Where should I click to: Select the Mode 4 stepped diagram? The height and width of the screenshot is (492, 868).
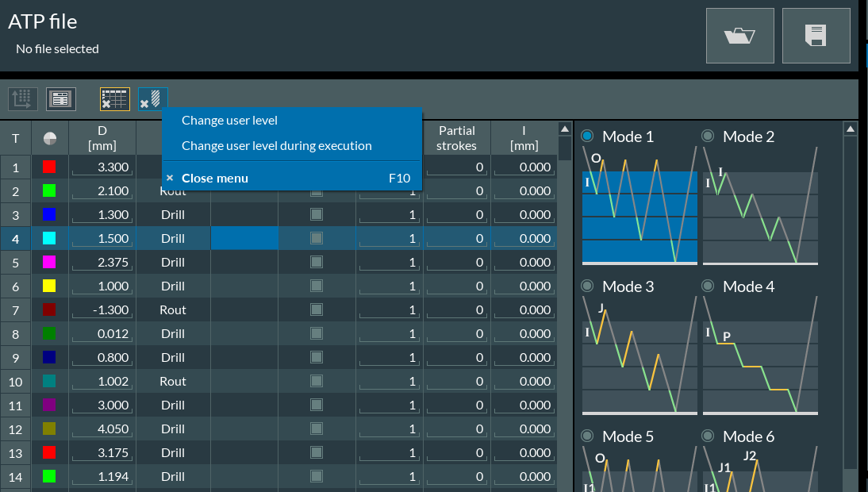pos(760,356)
